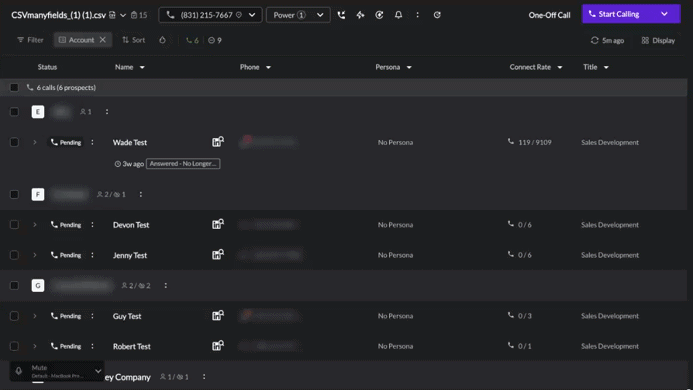
Task: Check the Jenny Test row checkbox
Action: pyautogui.click(x=14, y=255)
